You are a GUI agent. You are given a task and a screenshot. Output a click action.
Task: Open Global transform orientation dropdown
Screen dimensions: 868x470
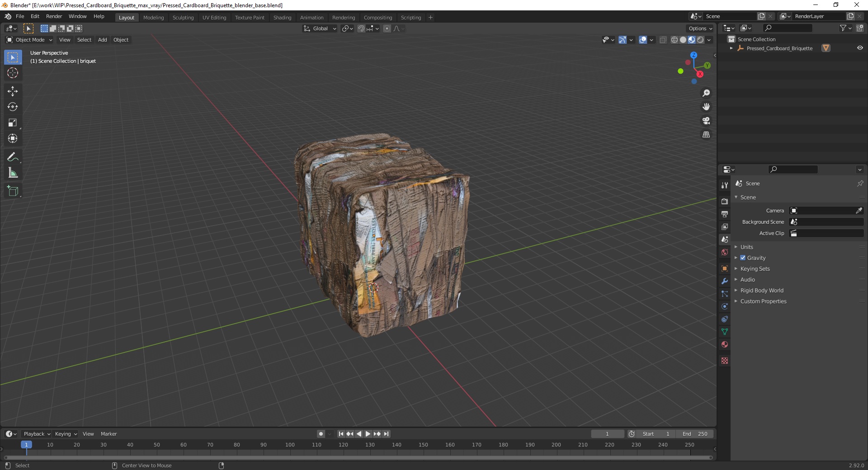coord(320,28)
